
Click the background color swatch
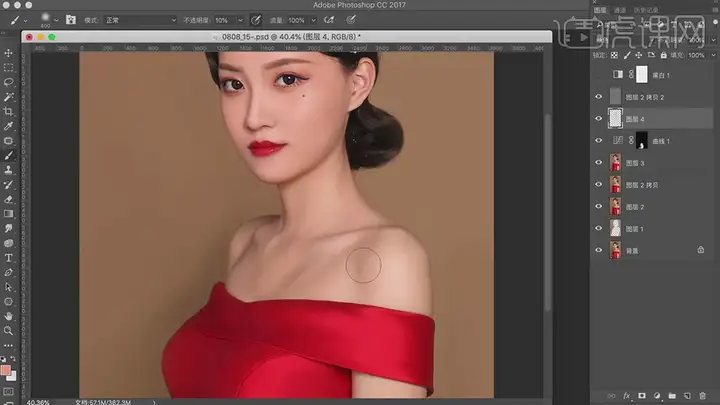point(12,377)
